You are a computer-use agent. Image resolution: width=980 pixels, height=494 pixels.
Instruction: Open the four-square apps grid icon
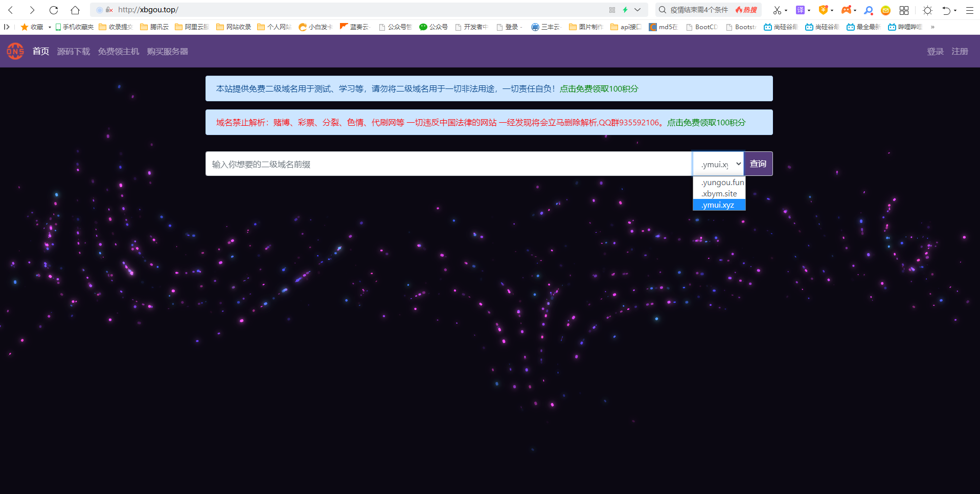point(904,10)
